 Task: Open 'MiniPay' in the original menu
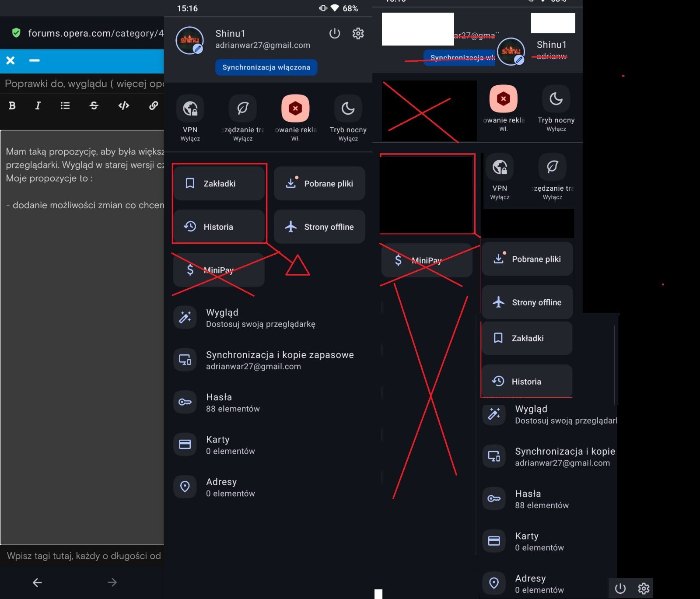tap(219, 270)
